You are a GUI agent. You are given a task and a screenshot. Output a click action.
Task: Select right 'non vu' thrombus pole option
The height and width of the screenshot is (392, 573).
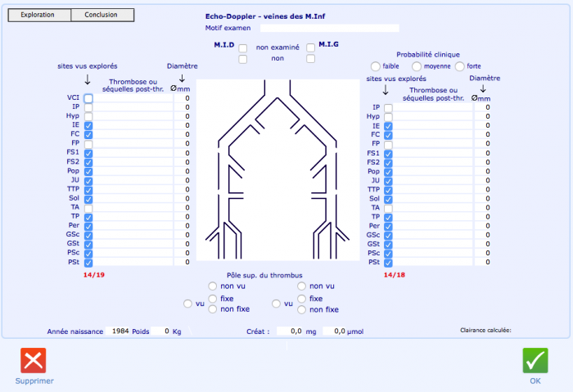click(x=301, y=286)
